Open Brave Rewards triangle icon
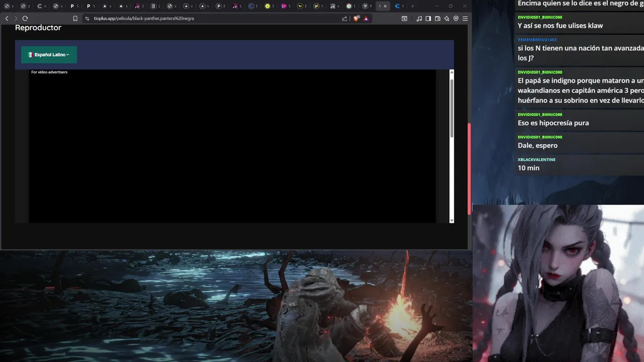Image resolution: width=644 pixels, height=362 pixels. 366,19
